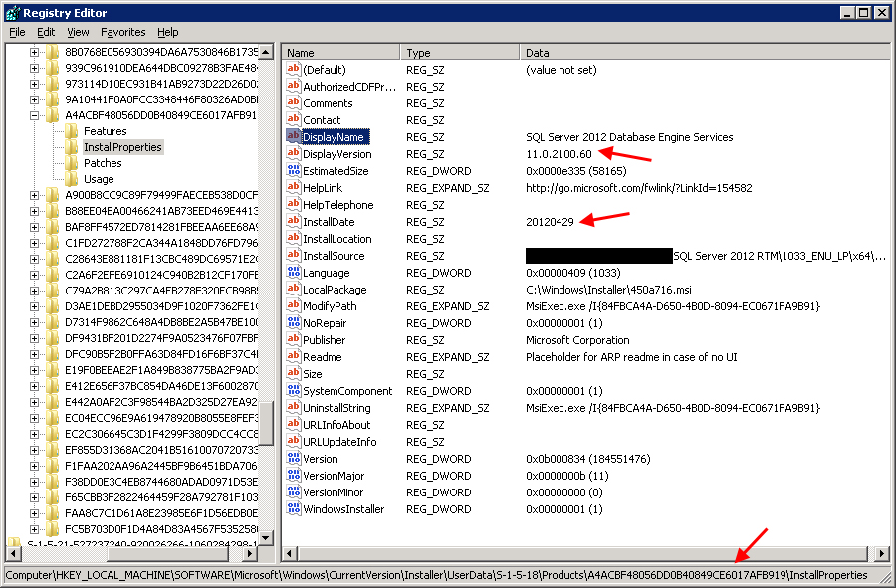Click the Features folder icon in tree
Viewport: 896px width, 588px height.
point(72,131)
